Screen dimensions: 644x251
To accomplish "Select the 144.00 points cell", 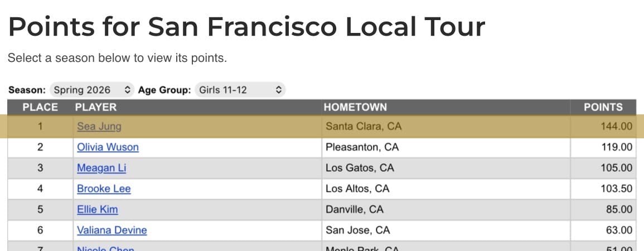I will point(603,127).
